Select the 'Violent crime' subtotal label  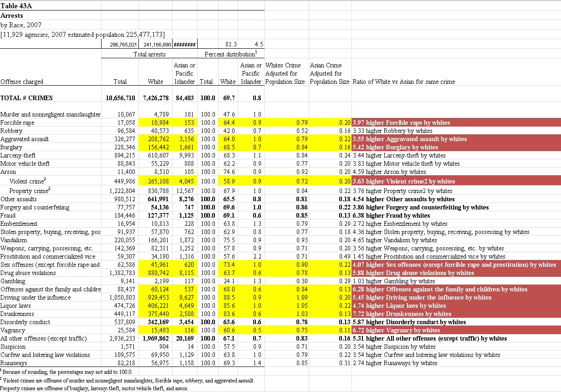27,181
